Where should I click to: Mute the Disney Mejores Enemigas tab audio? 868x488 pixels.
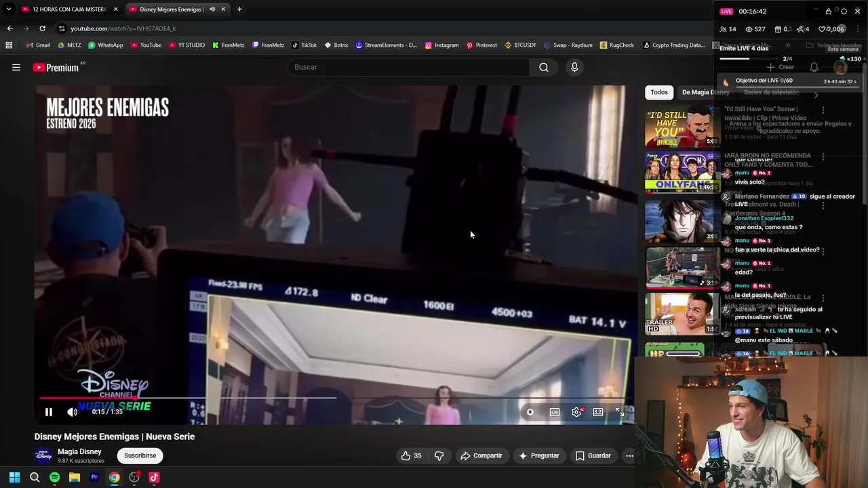point(212,9)
